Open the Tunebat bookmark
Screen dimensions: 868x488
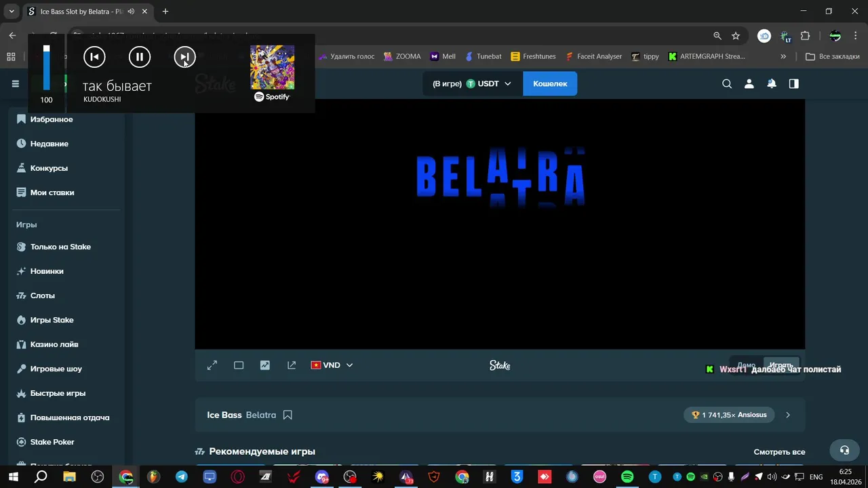(483, 57)
